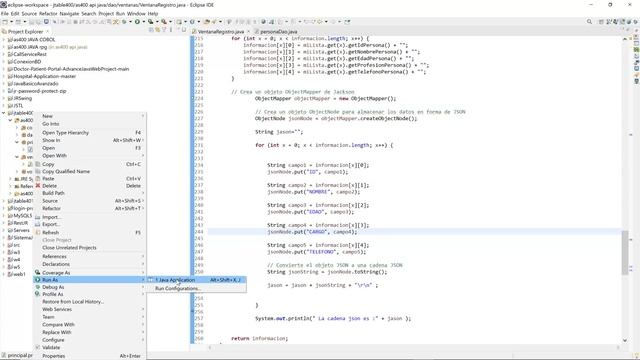
Task: Click the New file toolbar icon
Action: click(x=5, y=22)
